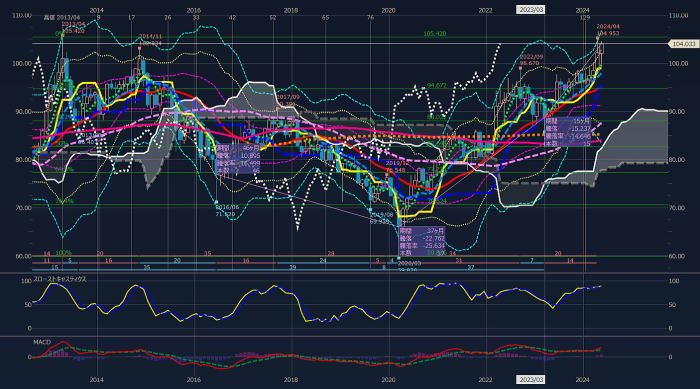The height and width of the screenshot is (389, 700).
Task: Click the 39 segment count on the bottom bar
Action: 292,268
